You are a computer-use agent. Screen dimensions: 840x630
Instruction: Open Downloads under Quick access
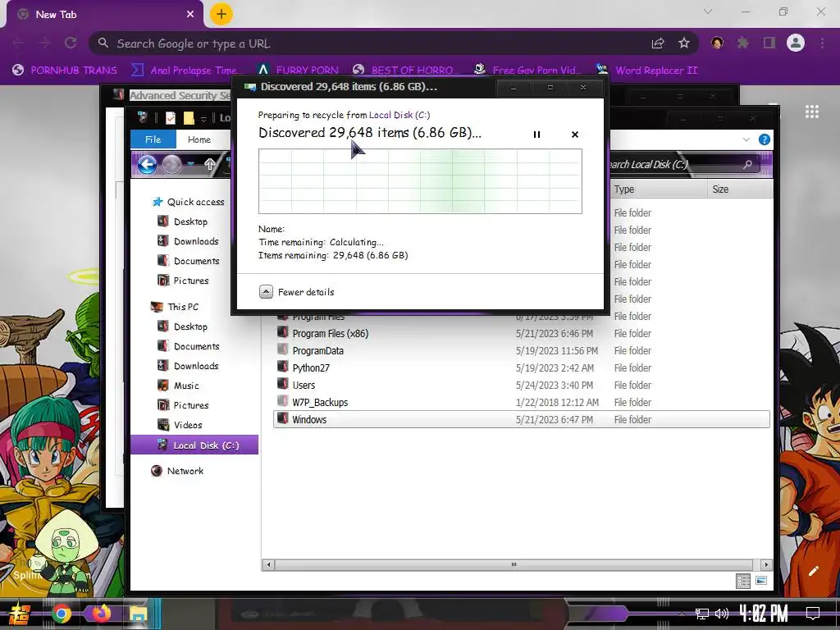click(188, 241)
